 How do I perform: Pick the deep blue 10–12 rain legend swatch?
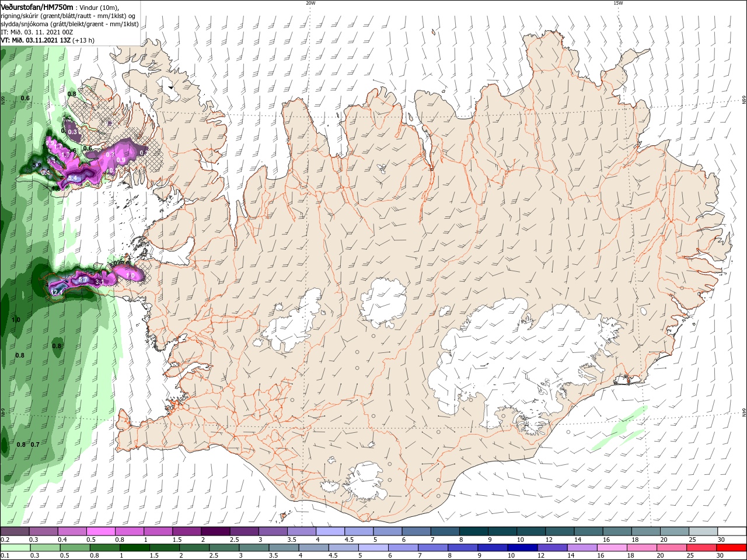522,548
